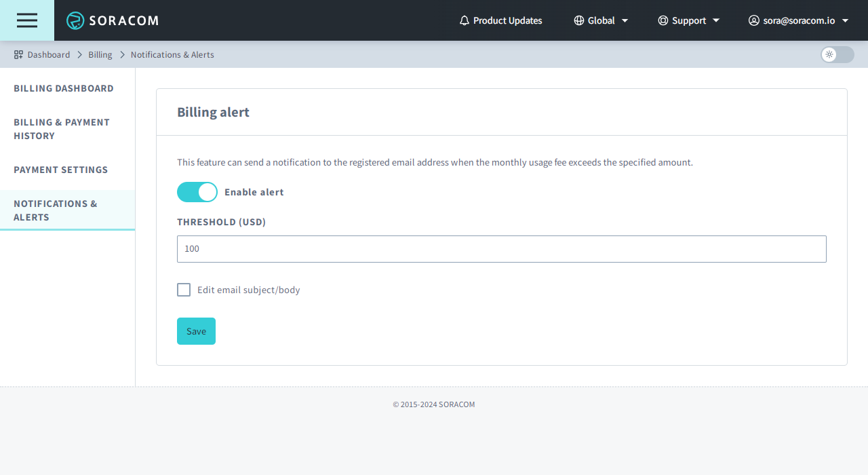Open the hamburger navigation menu
The height and width of the screenshot is (475, 868).
click(27, 20)
